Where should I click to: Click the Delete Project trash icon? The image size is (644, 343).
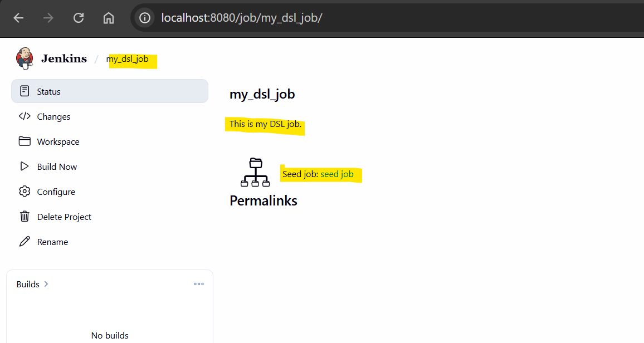tap(25, 216)
